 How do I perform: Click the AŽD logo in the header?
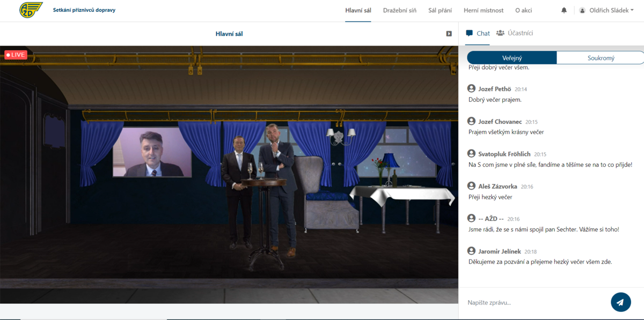(x=31, y=10)
